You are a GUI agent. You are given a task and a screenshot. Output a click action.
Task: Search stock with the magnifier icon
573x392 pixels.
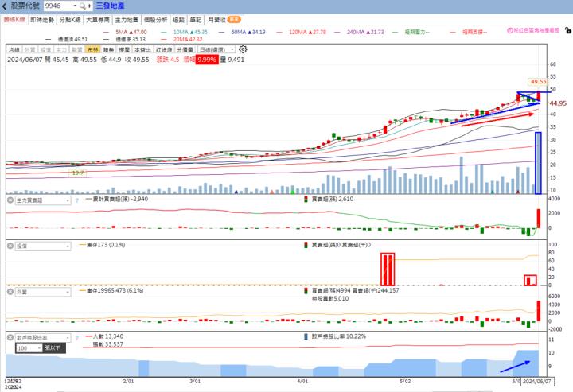(x=83, y=6)
